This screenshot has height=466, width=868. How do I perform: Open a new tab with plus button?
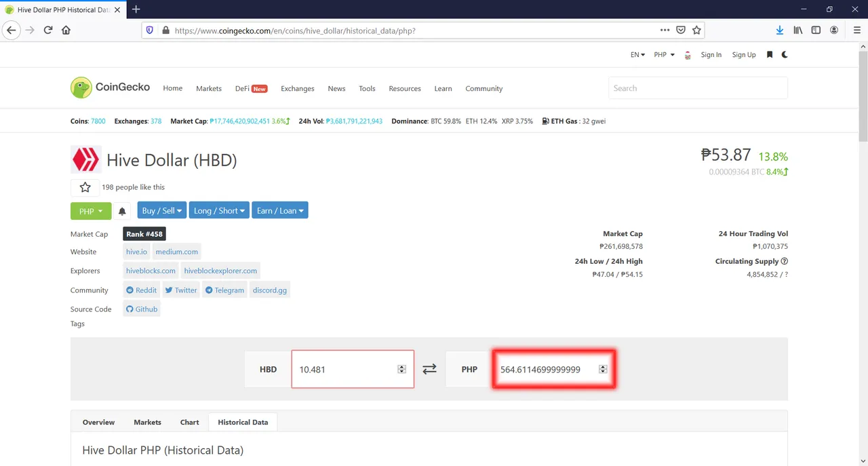coord(136,9)
